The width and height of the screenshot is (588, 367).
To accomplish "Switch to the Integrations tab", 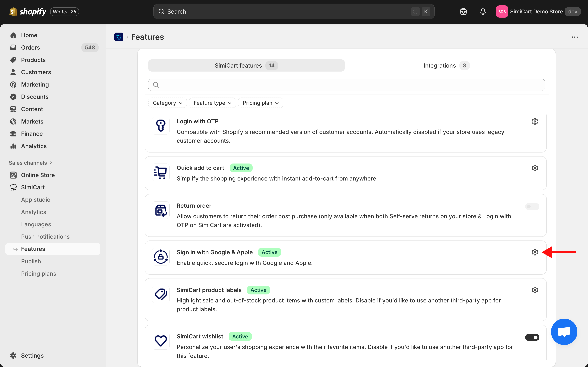I will click(446, 66).
